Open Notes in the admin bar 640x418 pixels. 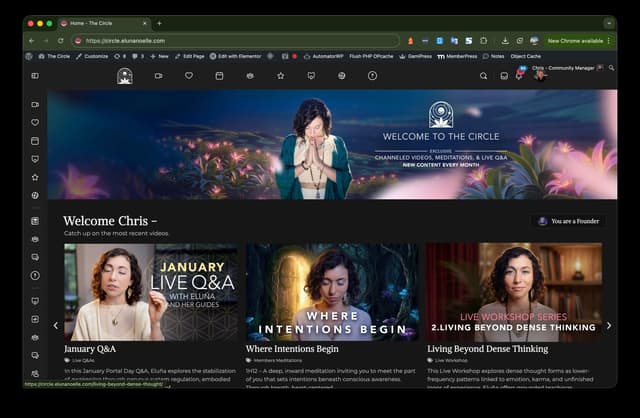coord(493,56)
